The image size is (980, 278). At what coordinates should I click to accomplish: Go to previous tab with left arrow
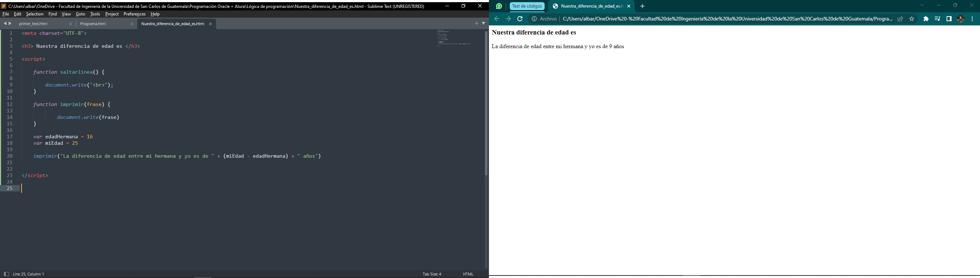point(5,24)
